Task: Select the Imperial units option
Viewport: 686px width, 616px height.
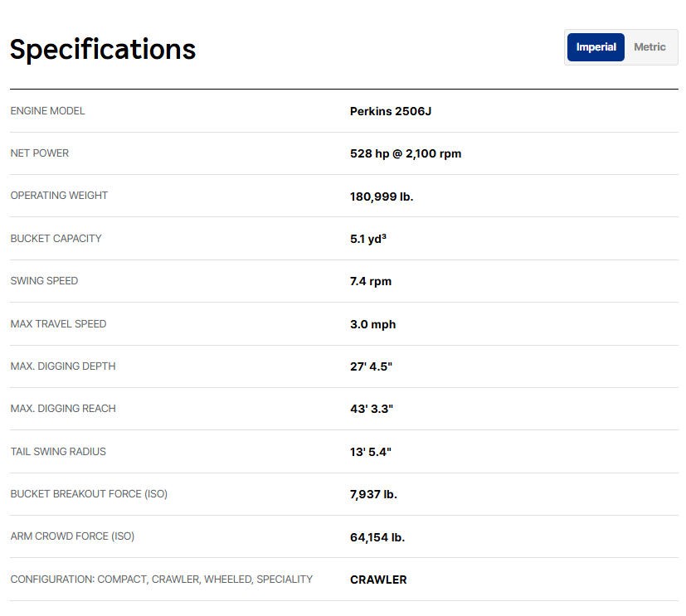Action: [x=596, y=47]
